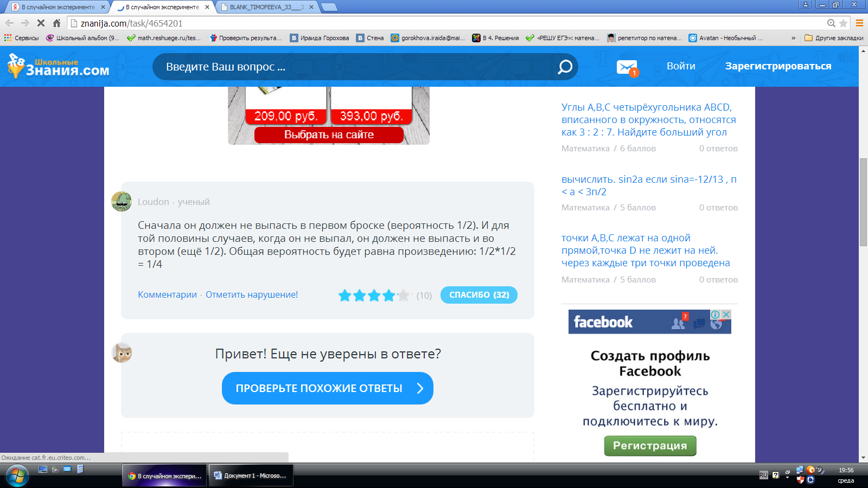Open Проверить результаты bookmark

coord(245,38)
